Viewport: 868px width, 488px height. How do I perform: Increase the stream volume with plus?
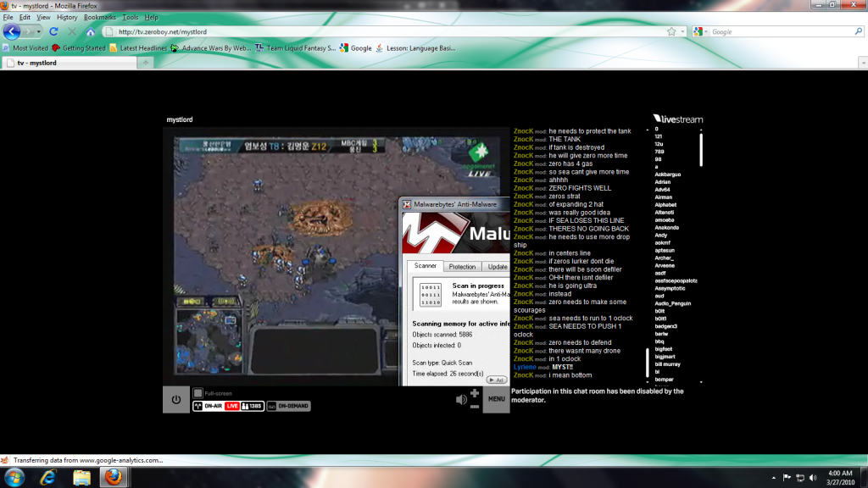click(x=475, y=393)
